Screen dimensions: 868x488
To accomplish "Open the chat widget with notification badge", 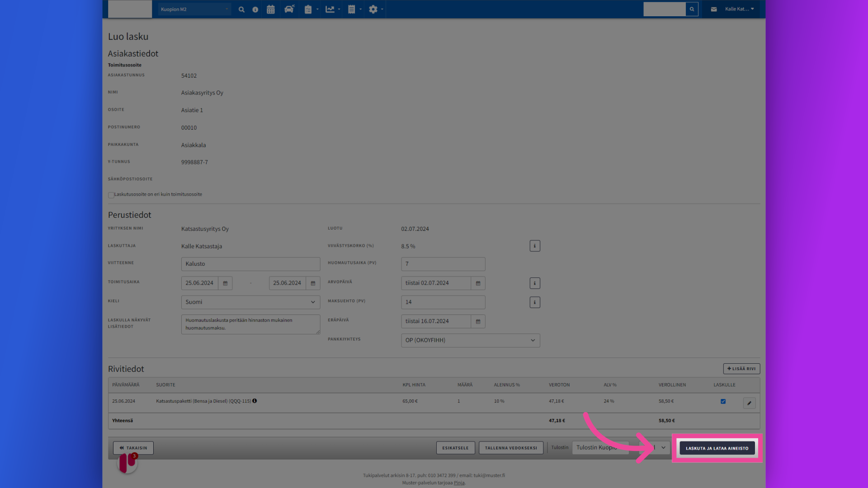I will coord(127,463).
